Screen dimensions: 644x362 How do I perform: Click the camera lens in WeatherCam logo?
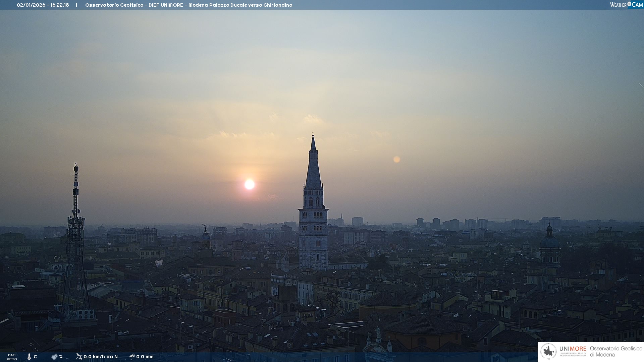(629, 4)
